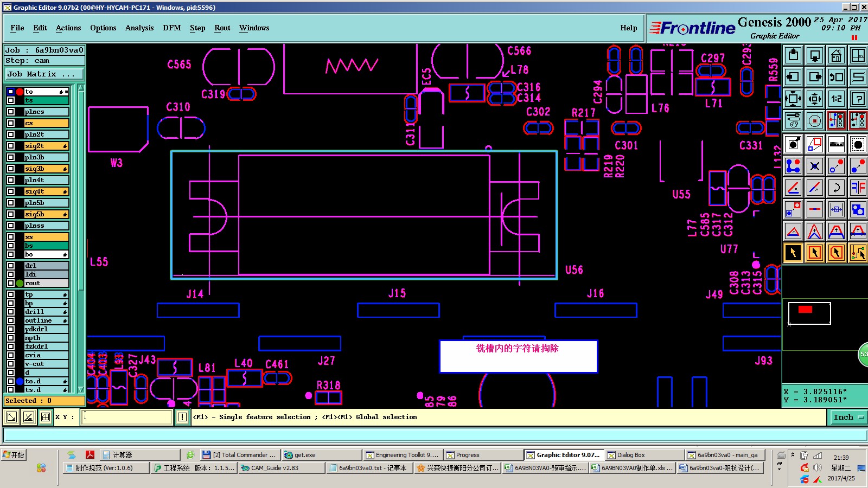Toggle the checkbox for layer outline
The image size is (868, 488).
pyautogui.click(x=11, y=320)
